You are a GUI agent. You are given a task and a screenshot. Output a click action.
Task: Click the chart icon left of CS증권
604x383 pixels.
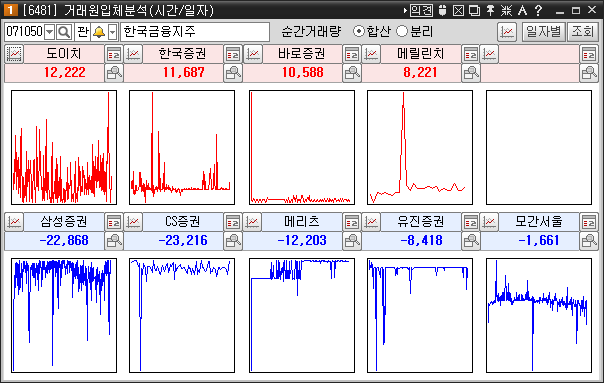point(133,222)
